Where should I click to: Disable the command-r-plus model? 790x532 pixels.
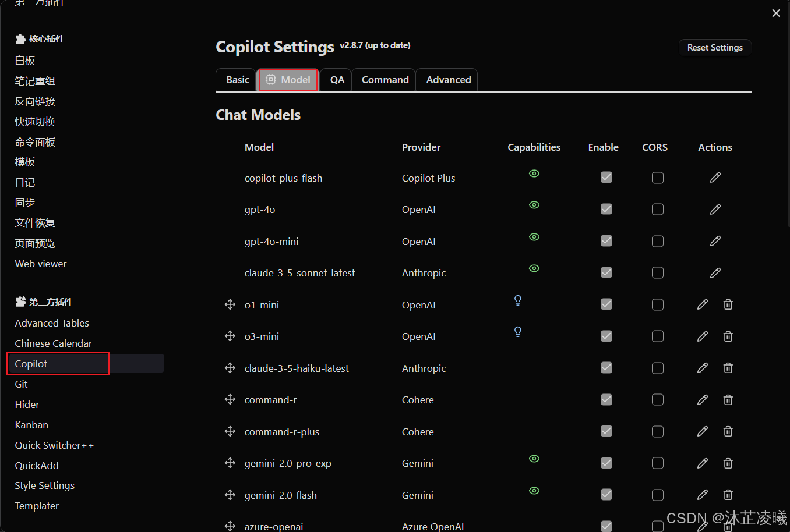click(606, 431)
